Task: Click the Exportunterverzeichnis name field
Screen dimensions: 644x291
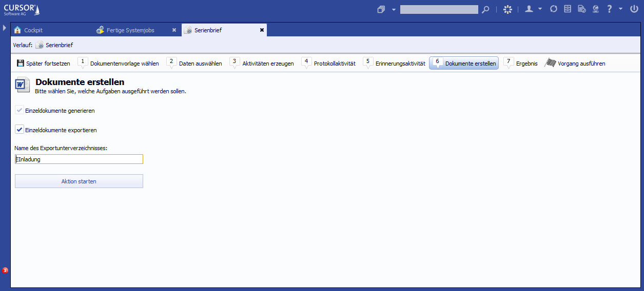Action: click(x=79, y=159)
